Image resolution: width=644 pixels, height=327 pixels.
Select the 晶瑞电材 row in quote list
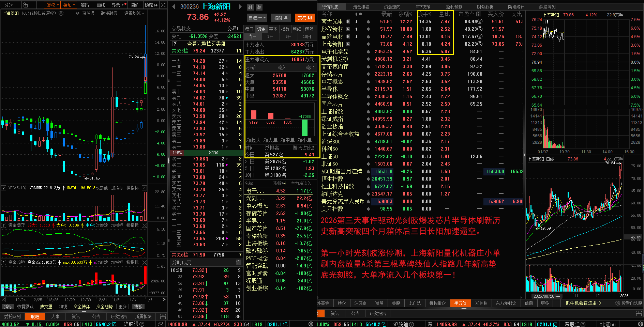pos(421,36)
